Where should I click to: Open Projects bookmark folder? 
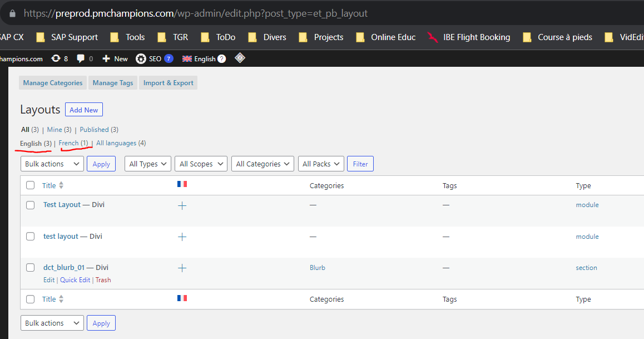click(321, 37)
